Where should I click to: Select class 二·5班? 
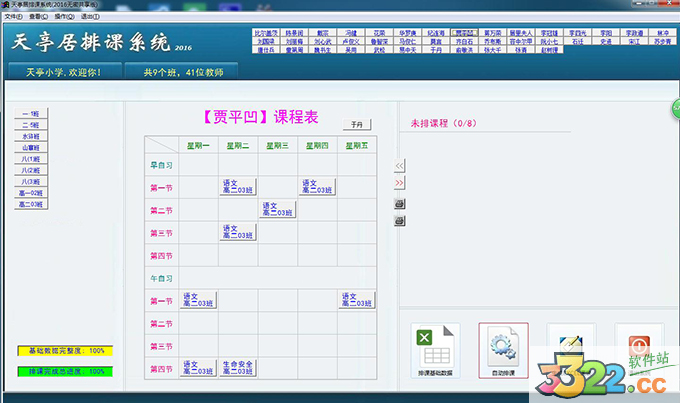pos(31,125)
